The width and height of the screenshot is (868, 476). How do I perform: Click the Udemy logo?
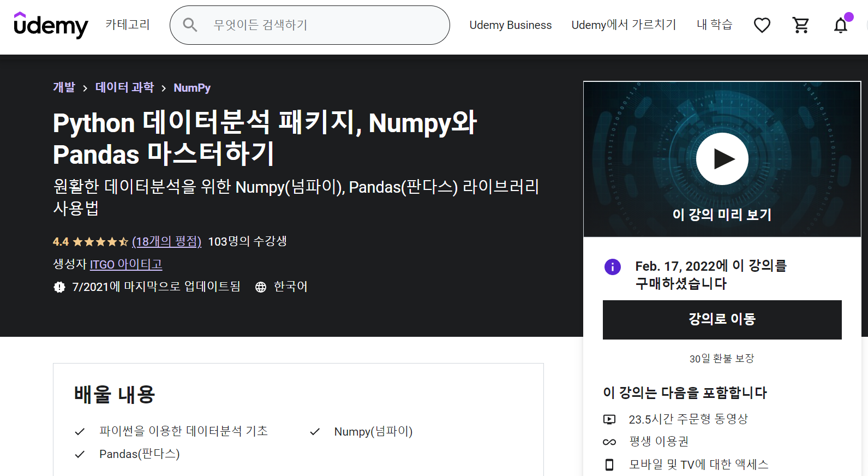51,25
